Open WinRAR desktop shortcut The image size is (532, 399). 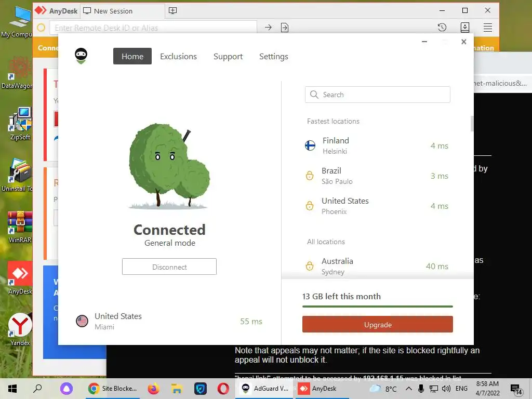pyautogui.click(x=20, y=227)
